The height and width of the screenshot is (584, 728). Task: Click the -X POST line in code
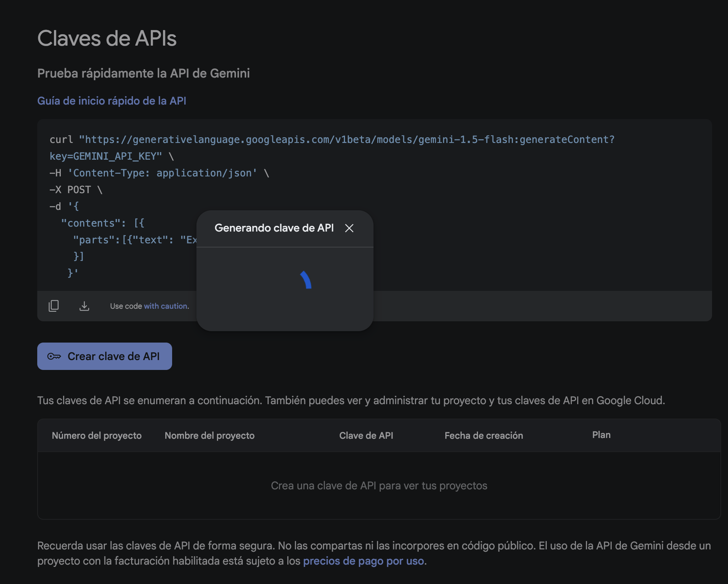point(76,190)
